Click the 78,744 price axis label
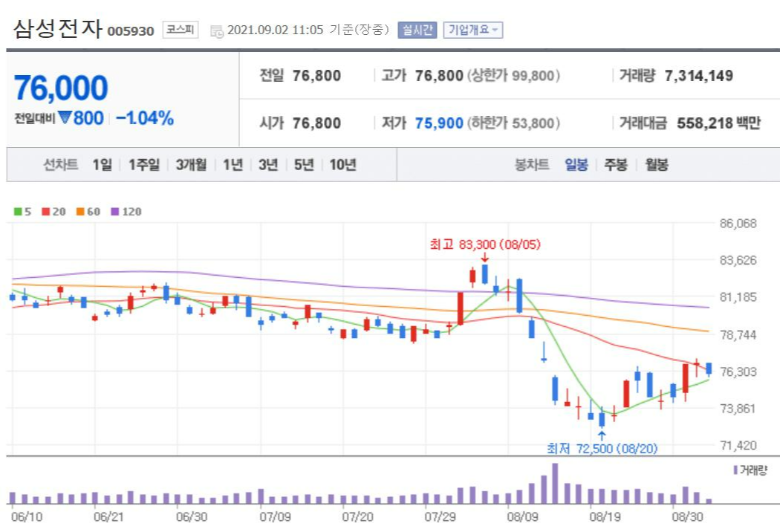 click(738, 335)
